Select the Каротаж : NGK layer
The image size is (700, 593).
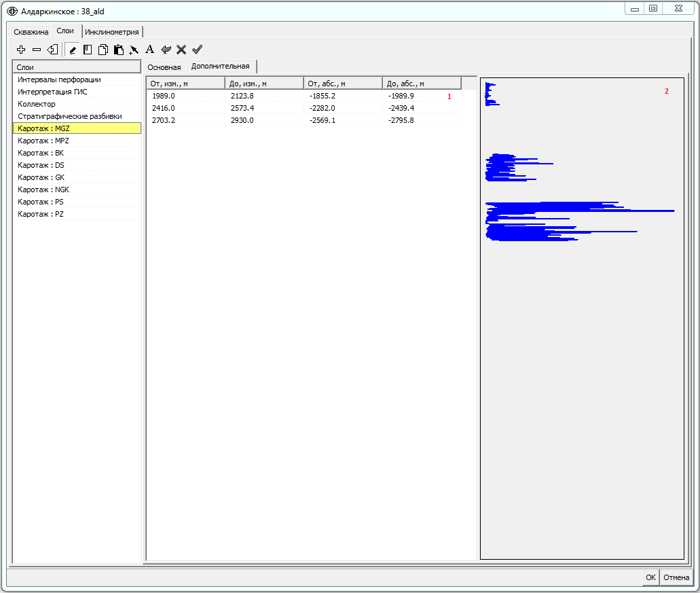coord(77,190)
